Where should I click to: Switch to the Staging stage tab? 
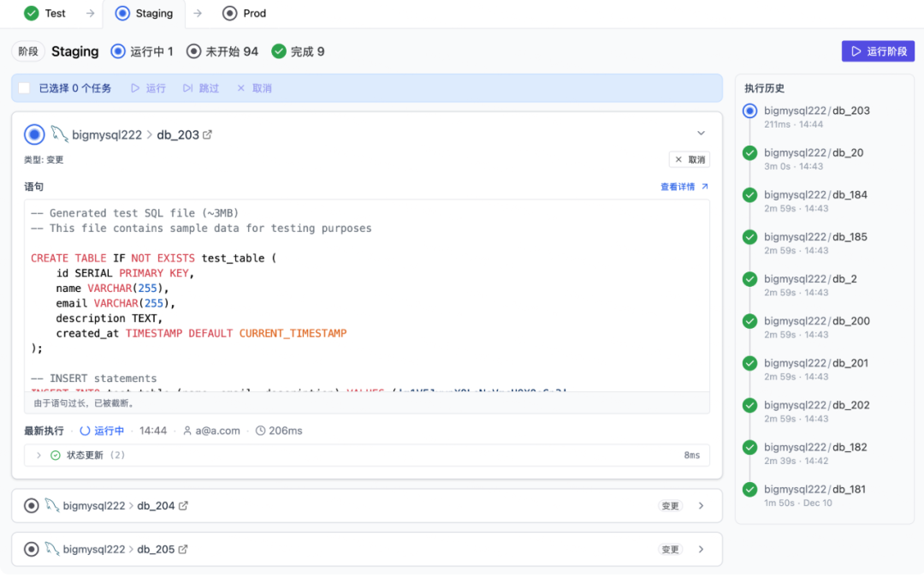(x=145, y=13)
